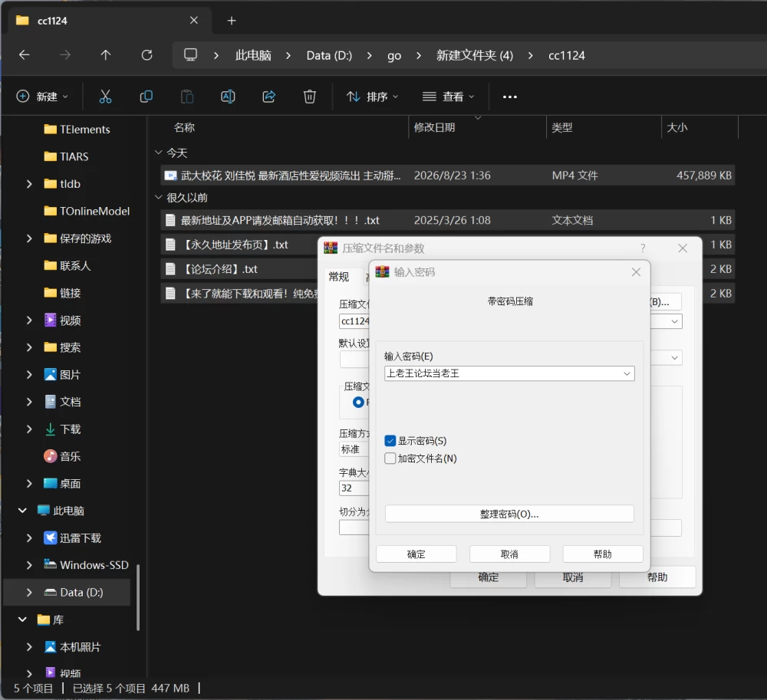Collapse the 此电脑 tree node
767x700 pixels.
pyautogui.click(x=22, y=511)
